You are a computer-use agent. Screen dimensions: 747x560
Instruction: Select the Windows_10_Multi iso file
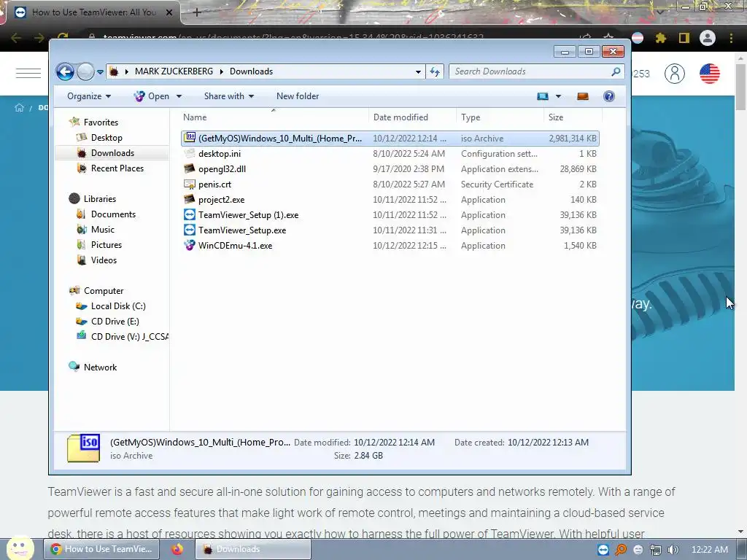[x=390, y=139]
